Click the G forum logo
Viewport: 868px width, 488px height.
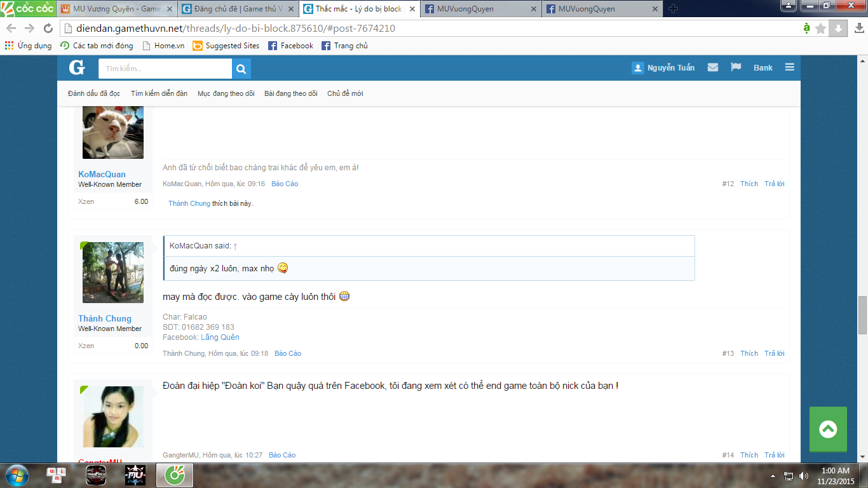[x=77, y=68]
